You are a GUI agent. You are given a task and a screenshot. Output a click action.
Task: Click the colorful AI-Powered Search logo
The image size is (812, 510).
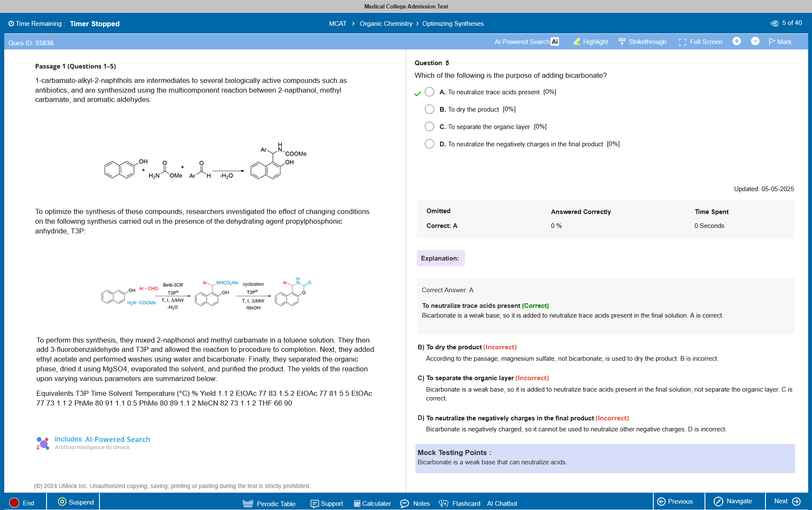point(43,443)
